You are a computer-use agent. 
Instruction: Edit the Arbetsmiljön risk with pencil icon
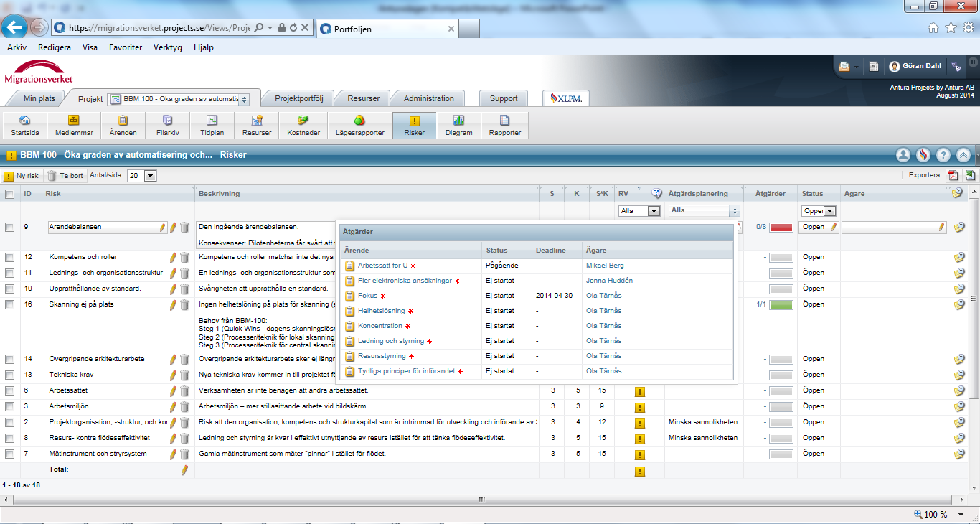click(x=172, y=406)
